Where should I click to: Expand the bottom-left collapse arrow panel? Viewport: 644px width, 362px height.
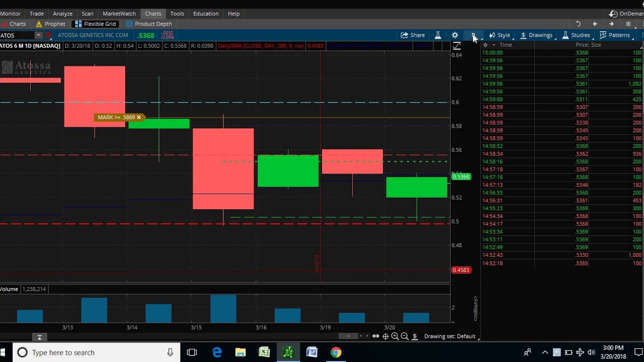click(39, 337)
